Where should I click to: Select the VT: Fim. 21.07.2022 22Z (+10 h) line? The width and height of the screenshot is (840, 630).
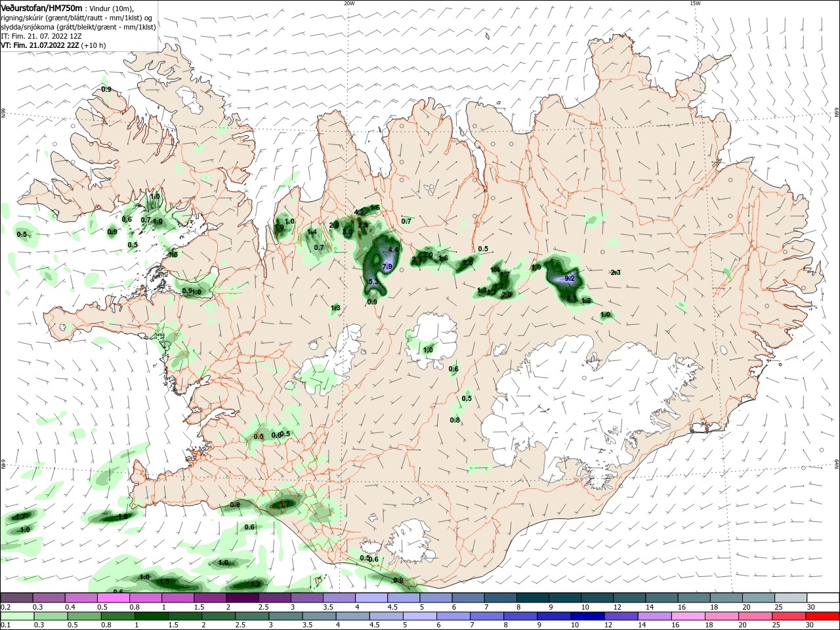click(53, 45)
